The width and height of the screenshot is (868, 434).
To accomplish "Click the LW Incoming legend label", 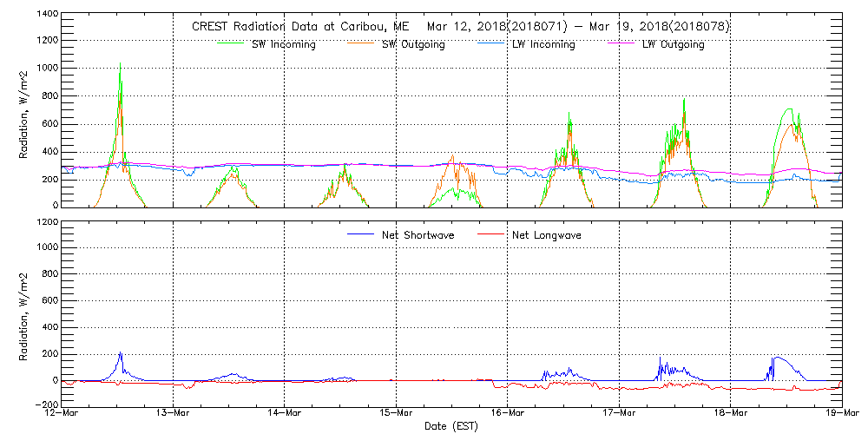I will pyautogui.click(x=543, y=44).
